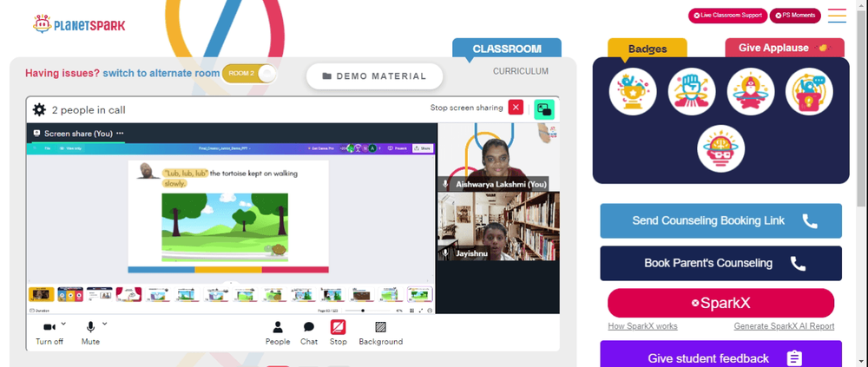Click the teal picture-in-picture layout icon

[x=544, y=109]
